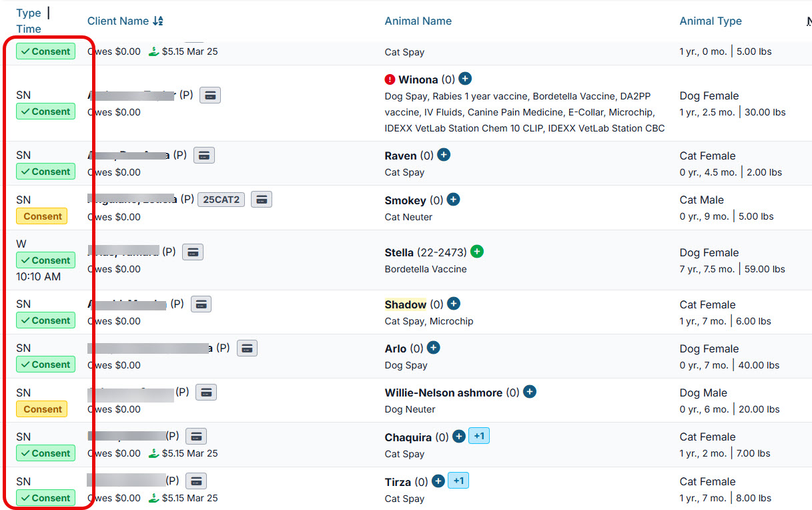The width and height of the screenshot is (812, 510).
Task: Click the plus icon beside Willie-Nelson ashmore
Action: click(x=530, y=392)
